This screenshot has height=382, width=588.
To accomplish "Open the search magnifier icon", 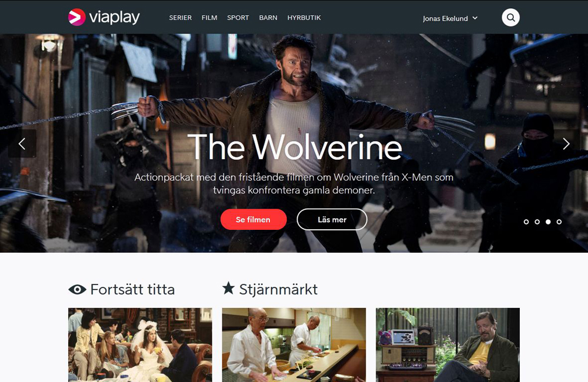I will point(511,18).
